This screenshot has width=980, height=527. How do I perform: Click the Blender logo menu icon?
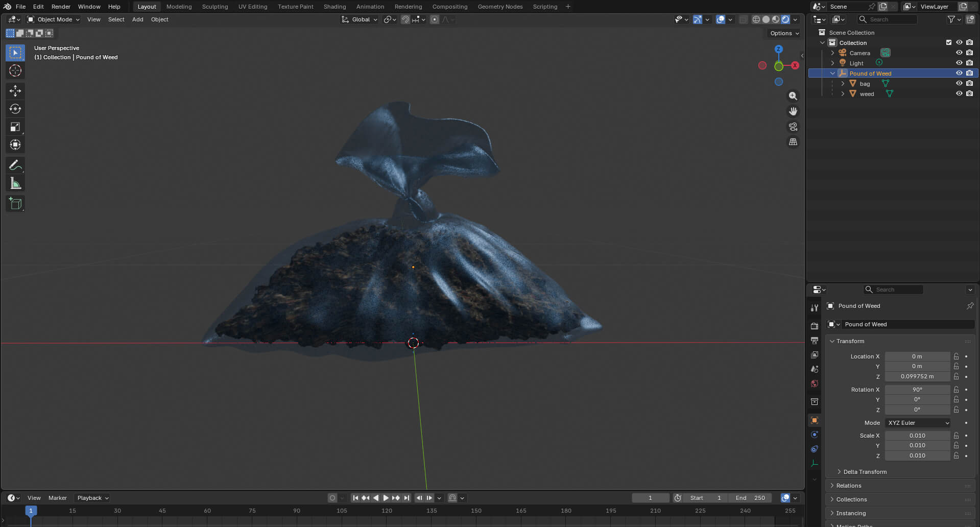pos(7,7)
